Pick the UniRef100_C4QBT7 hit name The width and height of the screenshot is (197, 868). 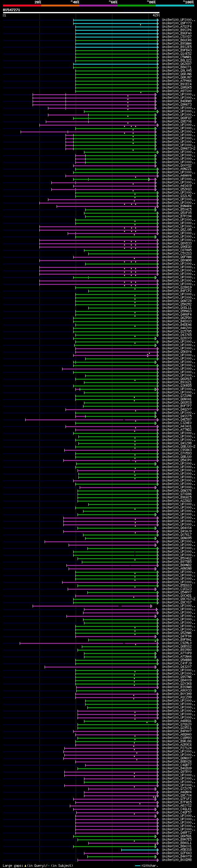176,765
